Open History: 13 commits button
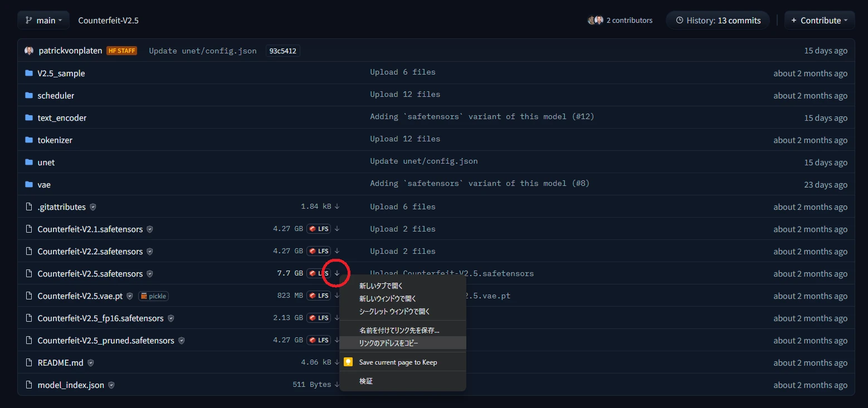Image resolution: width=868 pixels, height=408 pixels. (x=718, y=20)
